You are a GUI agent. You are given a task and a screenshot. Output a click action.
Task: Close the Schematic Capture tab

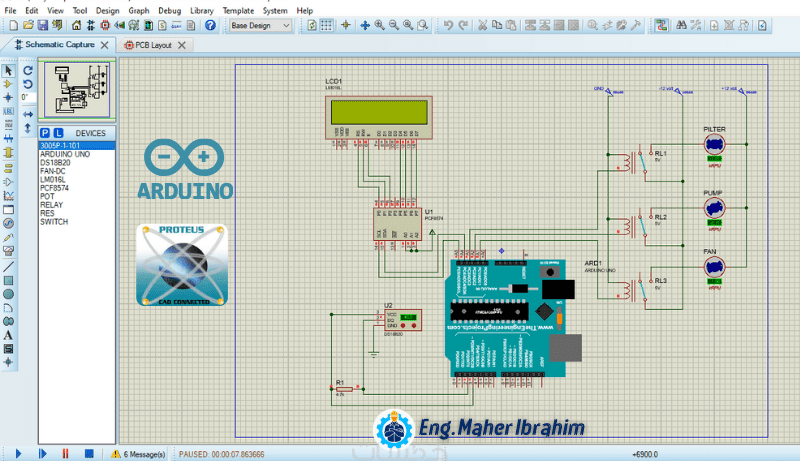coord(105,45)
